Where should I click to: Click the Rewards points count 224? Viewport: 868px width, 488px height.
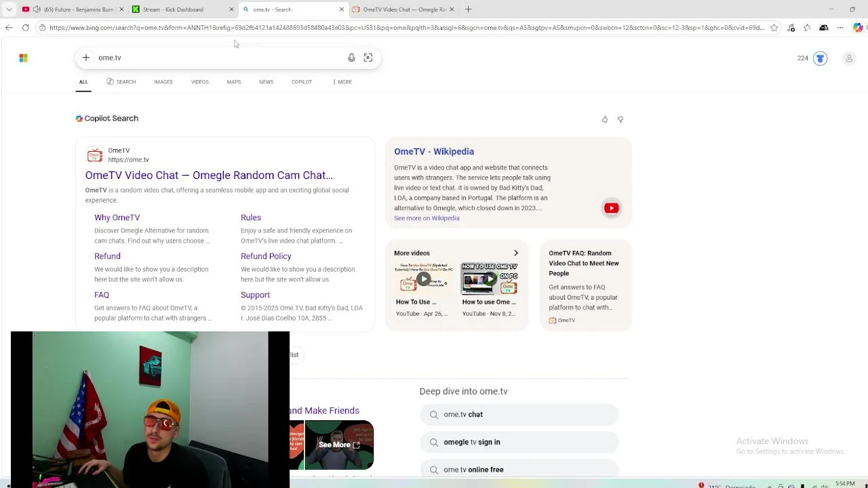tap(803, 58)
